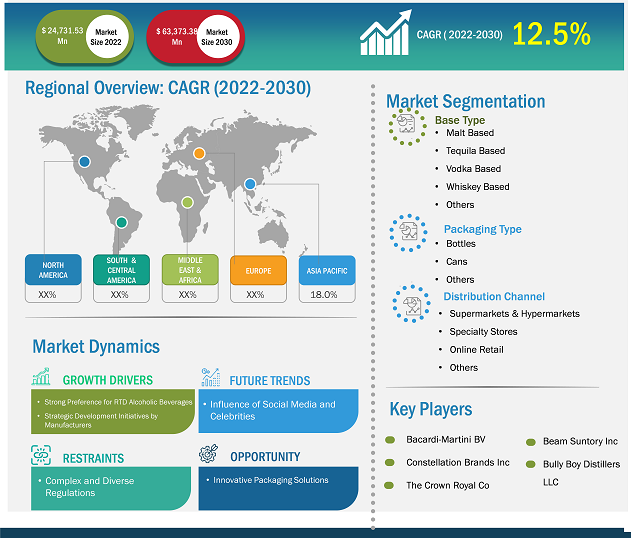Click the Asia Pacific 18.0% value box
Screen dimensions: 631x538
323,295
